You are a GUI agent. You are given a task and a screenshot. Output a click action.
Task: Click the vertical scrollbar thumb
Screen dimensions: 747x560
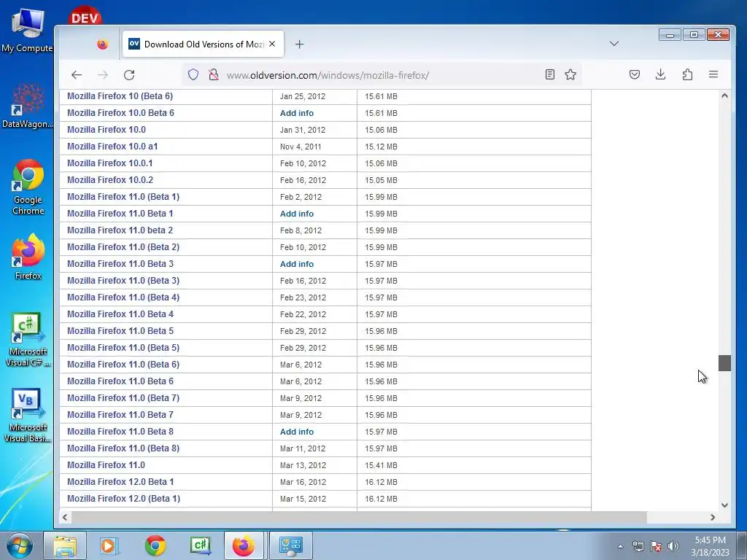(724, 363)
